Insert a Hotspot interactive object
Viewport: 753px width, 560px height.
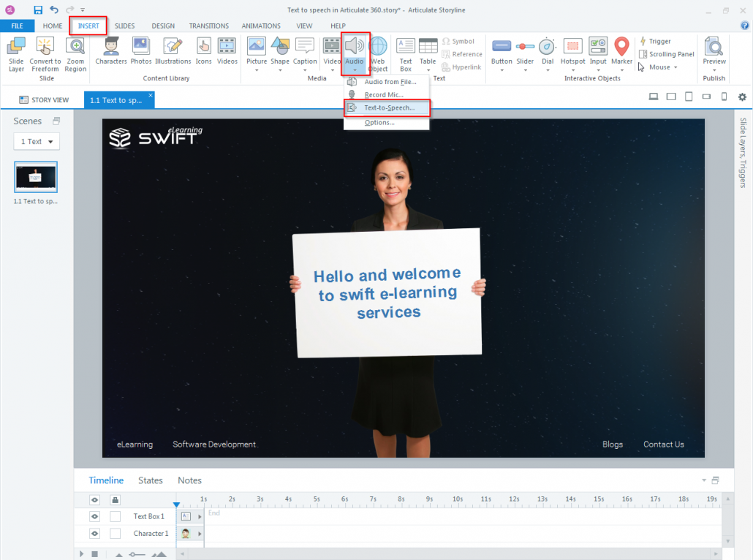pos(572,51)
